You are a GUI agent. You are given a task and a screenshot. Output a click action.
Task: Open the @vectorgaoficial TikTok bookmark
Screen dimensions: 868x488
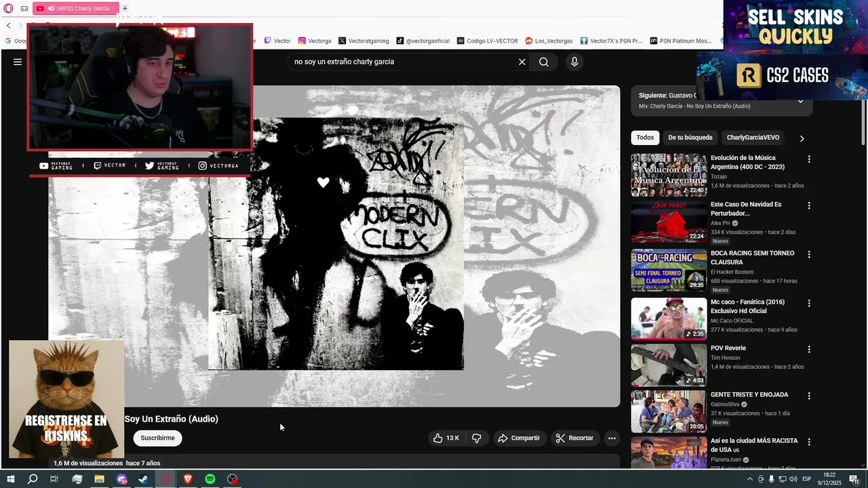pos(422,41)
